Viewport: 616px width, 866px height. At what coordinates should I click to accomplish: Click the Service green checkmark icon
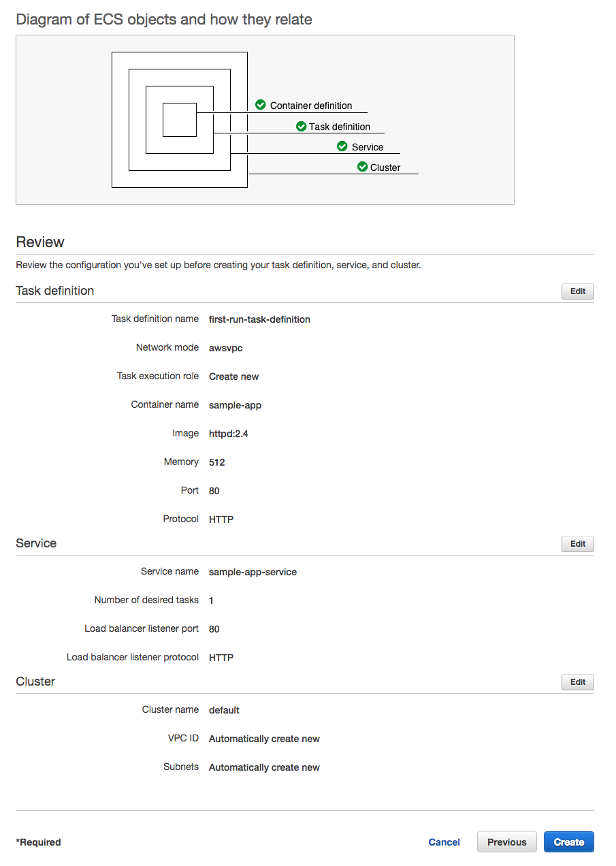[342, 146]
